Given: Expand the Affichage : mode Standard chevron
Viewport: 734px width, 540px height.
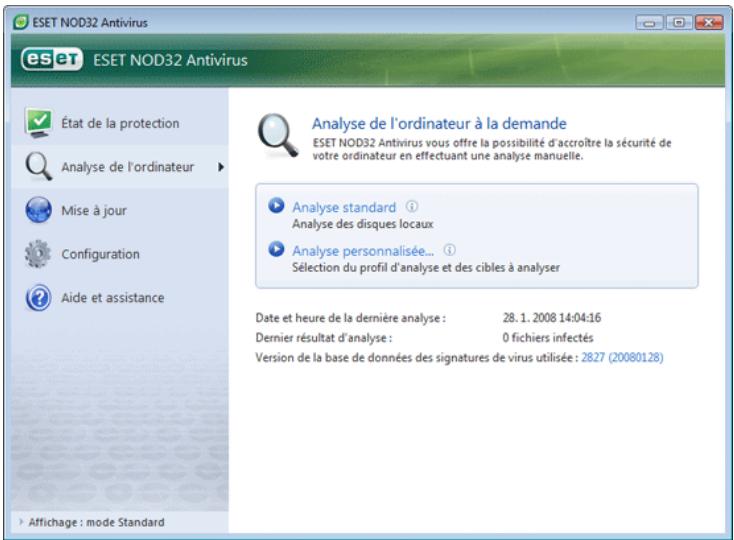Looking at the screenshot, I should click(x=21, y=522).
